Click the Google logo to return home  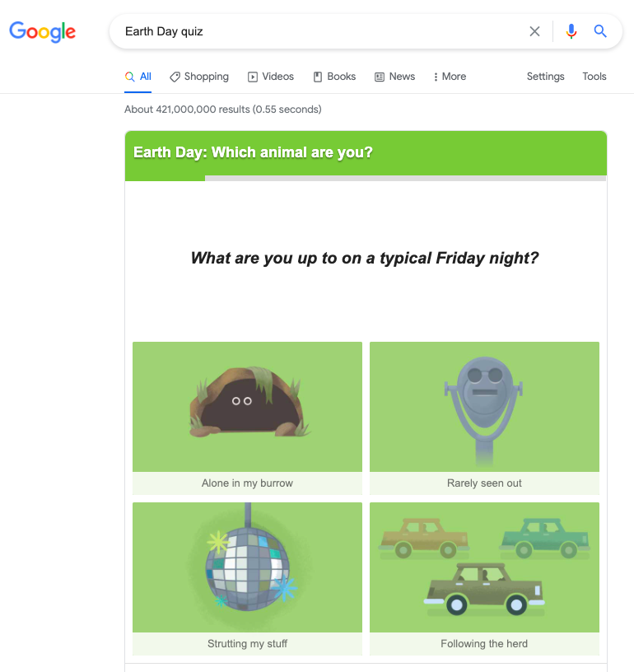click(x=42, y=31)
